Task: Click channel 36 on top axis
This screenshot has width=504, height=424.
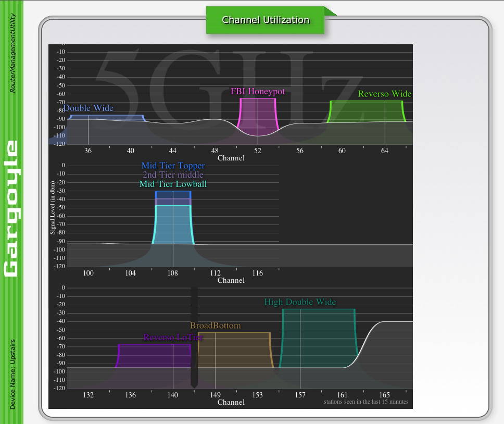Action: pos(88,151)
